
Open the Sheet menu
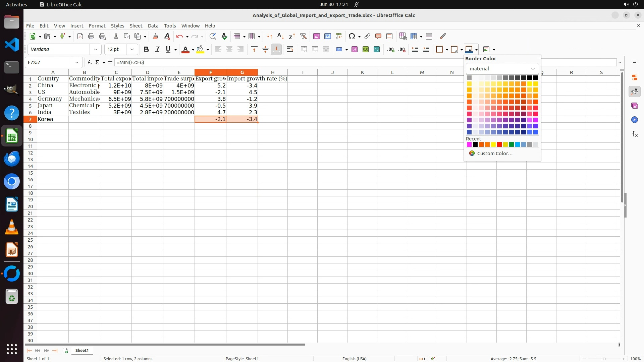coord(136,26)
